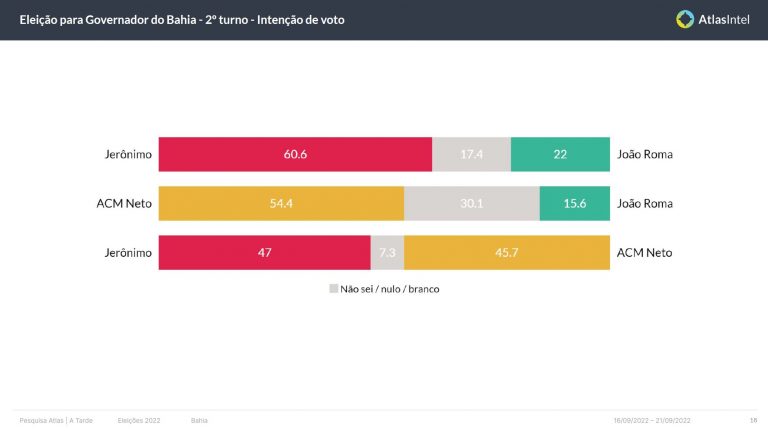
Task: Click the first row Jerônimo label
Action: pyautogui.click(x=128, y=154)
